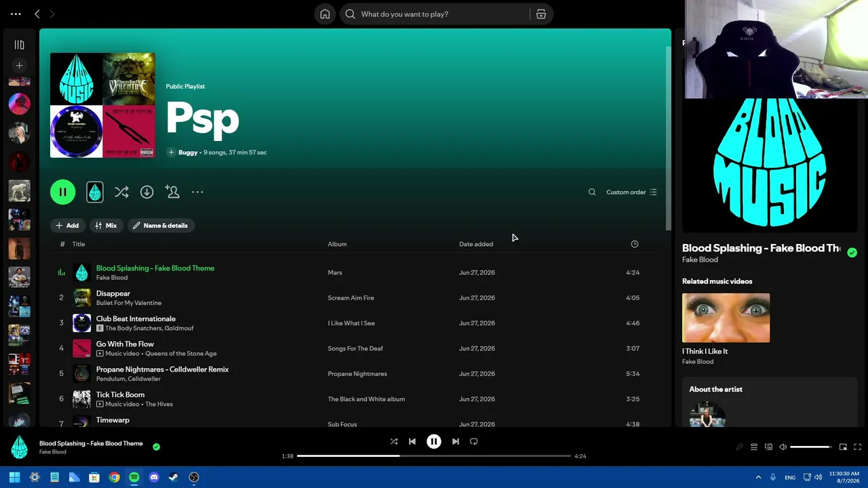
Task: Create a new playlist with the sidebar plus
Action: pos(20,66)
